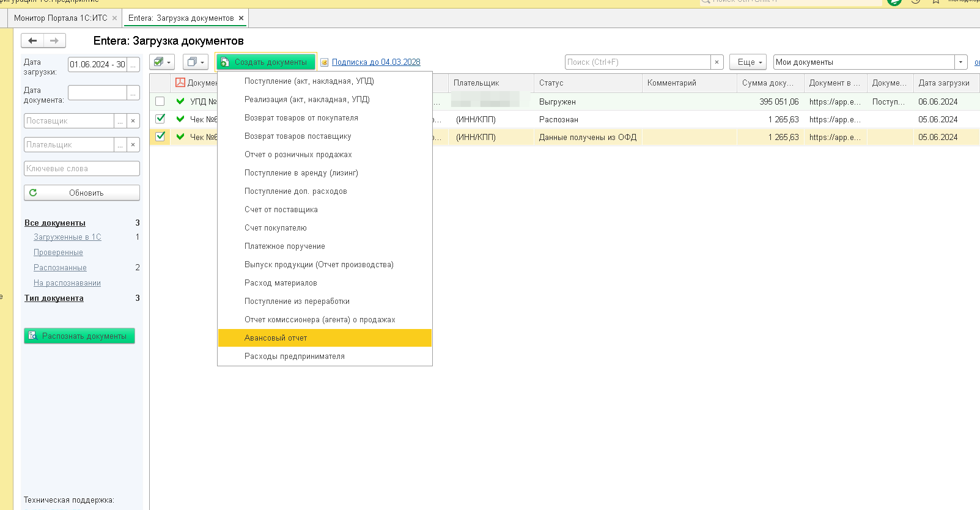
Task: Clear the Плательщик filter field
Action: click(x=133, y=145)
